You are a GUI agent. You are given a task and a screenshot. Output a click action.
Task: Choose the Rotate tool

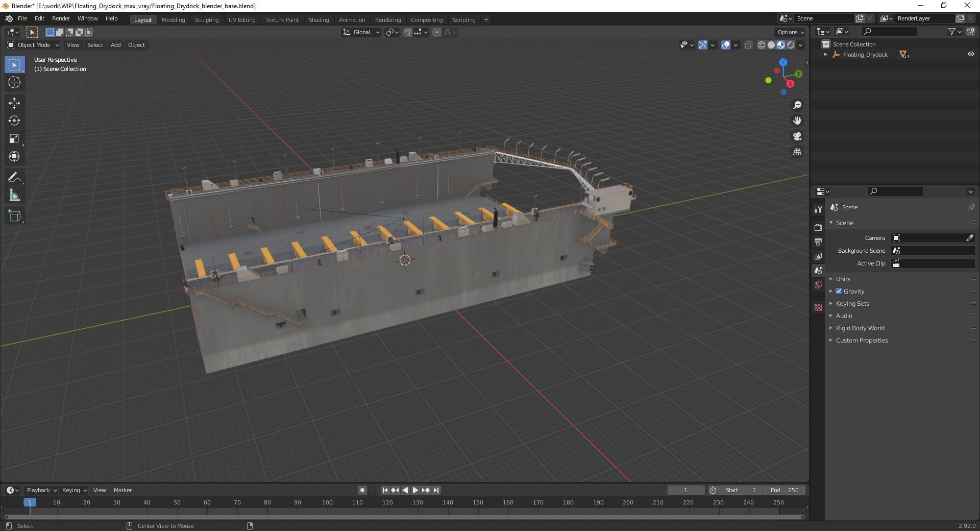click(14, 121)
